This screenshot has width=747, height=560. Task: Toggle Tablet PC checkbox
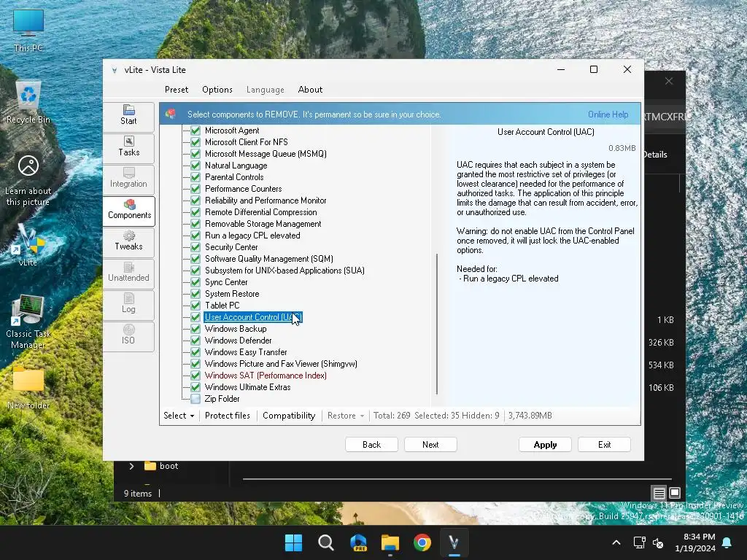[x=196, y=306]
